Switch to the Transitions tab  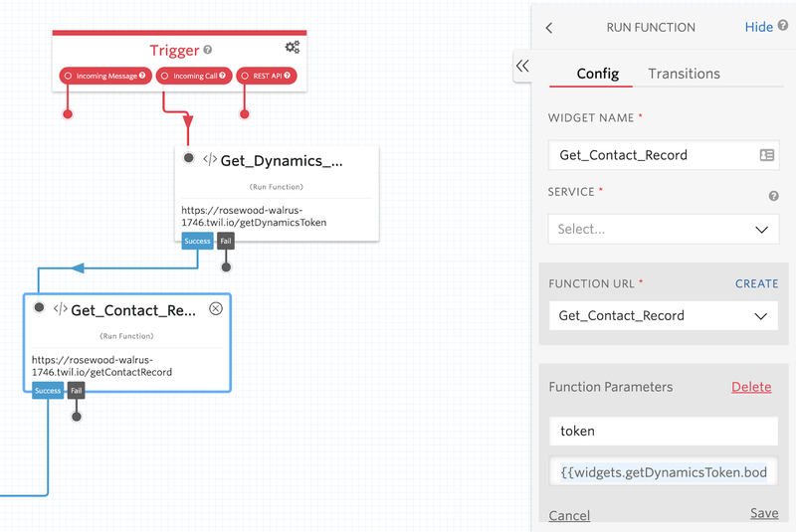684,74
